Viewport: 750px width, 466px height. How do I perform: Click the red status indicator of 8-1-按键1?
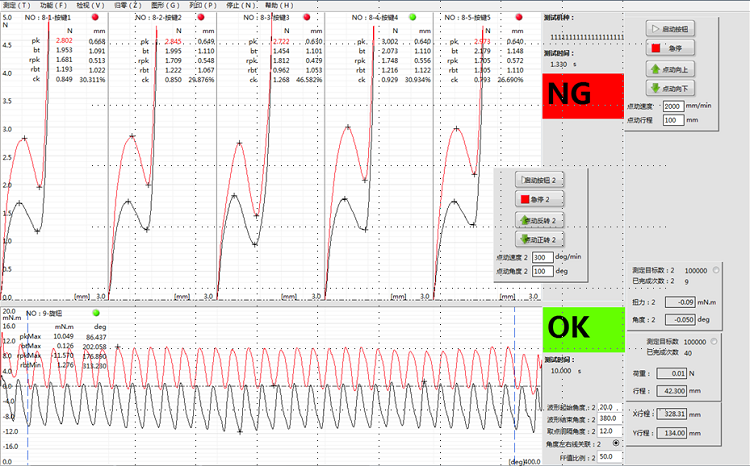(94, 18)
